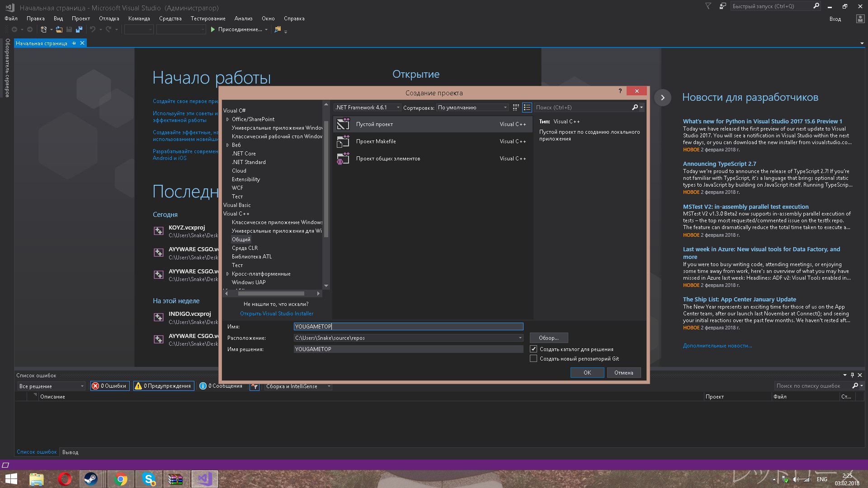This screenshot has width=868, height=488.
Task: Open the Сортировка По умолчанию dropdown
Action: [x=472, y=108]
